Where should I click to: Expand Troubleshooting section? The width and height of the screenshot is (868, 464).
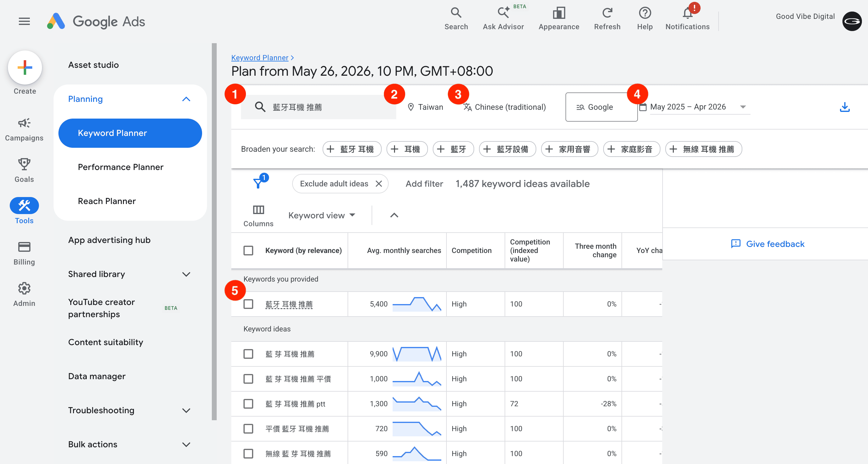[186, 410]
